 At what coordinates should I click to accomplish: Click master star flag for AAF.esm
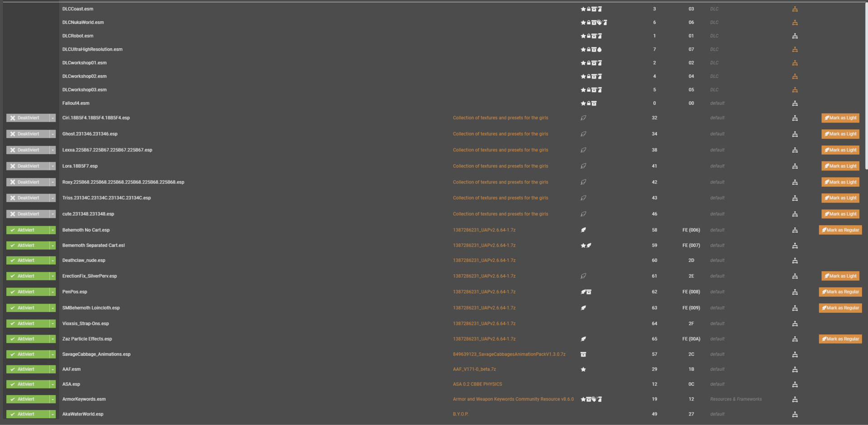click(x=583, y=369)
